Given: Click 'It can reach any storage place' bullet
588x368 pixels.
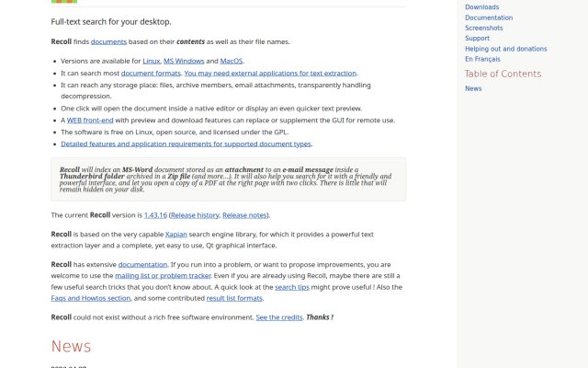Looking at the screenshot, I should (x=216, y=90).
